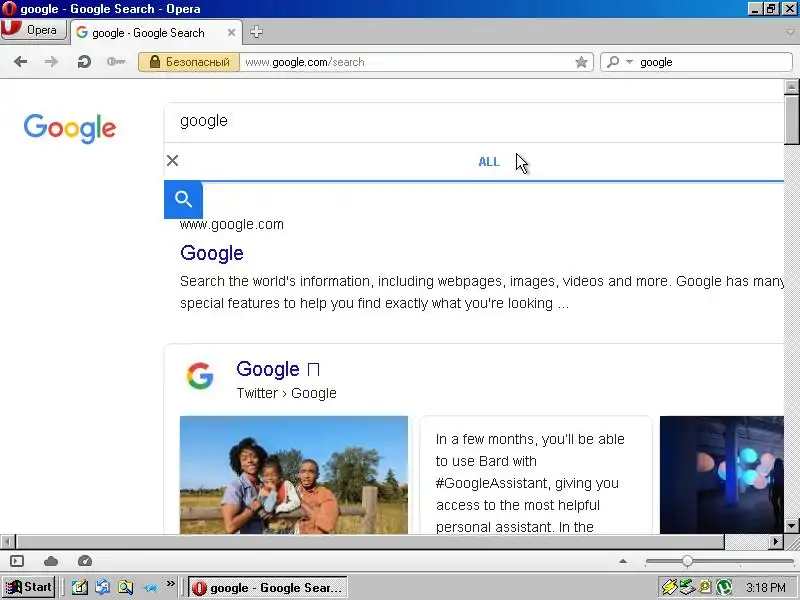
Task: Open Opera Link cloud icon
Action: coord(51,561)
